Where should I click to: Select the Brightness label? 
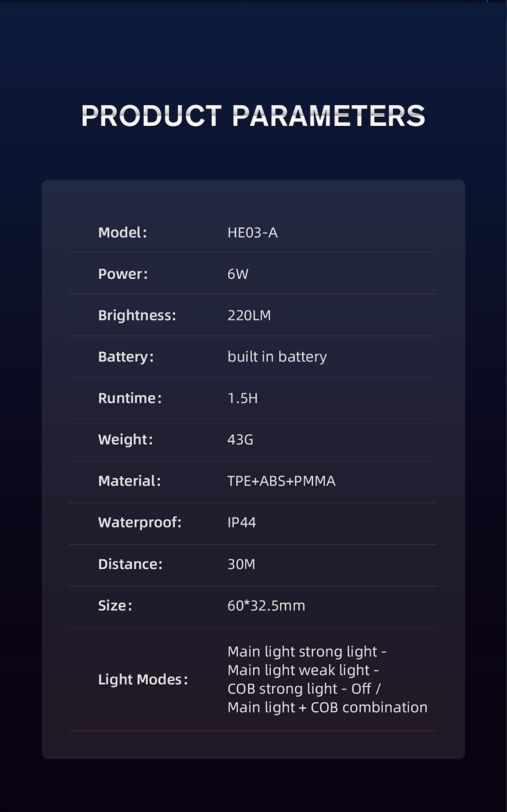point(137,315)
